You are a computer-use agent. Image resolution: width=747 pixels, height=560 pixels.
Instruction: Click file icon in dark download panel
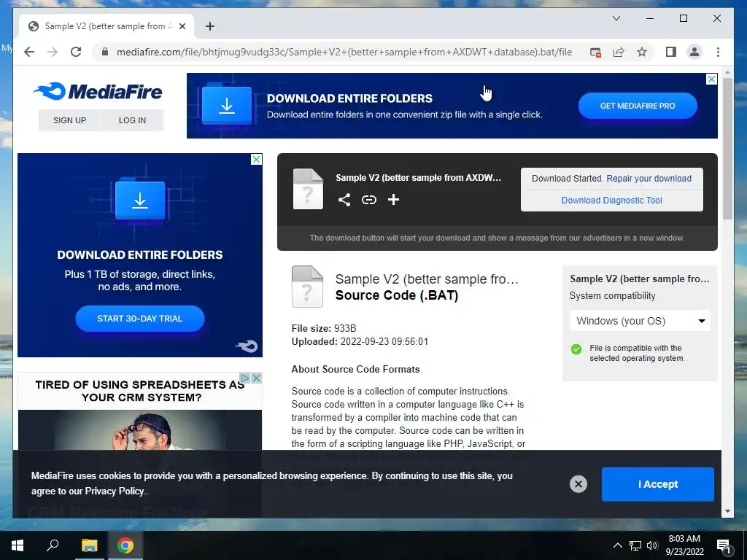308,189
